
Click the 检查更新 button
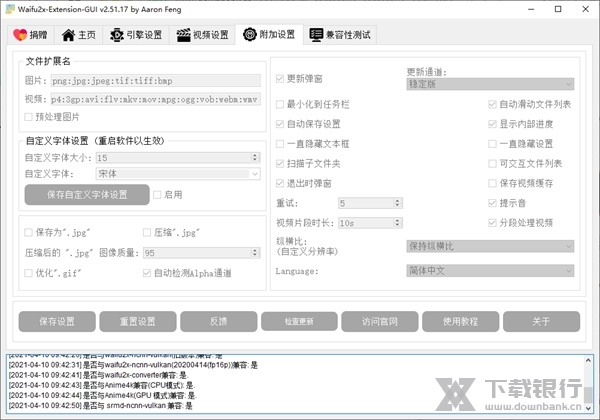tap(299, 321)
